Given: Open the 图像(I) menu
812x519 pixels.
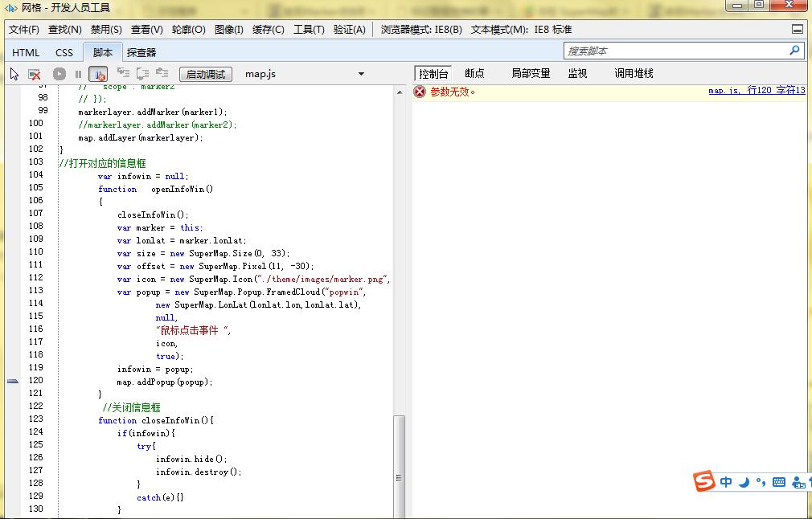Looking at the screenshot, I should pos(229,30).
